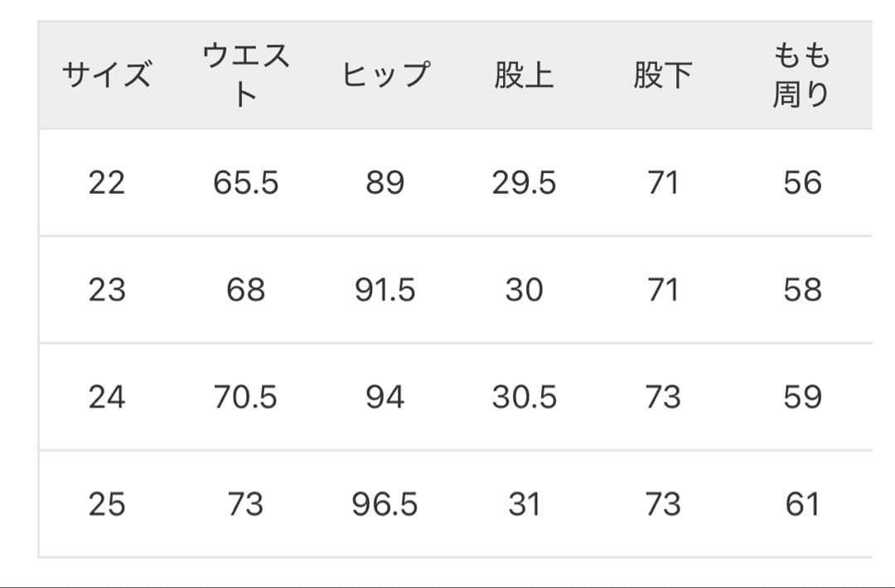Select the ヒップ header cell

[x=385, y=75]
